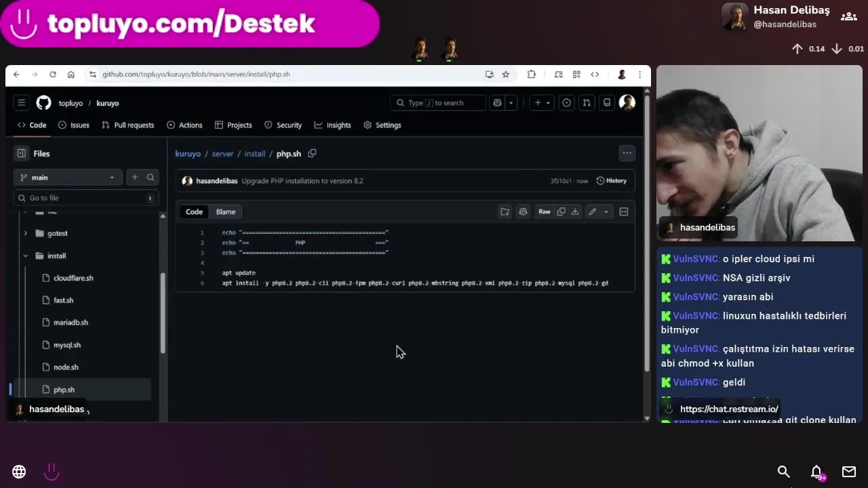Open the more file actions ellipsis
This screenshot has width=868, height=488.
627,154
